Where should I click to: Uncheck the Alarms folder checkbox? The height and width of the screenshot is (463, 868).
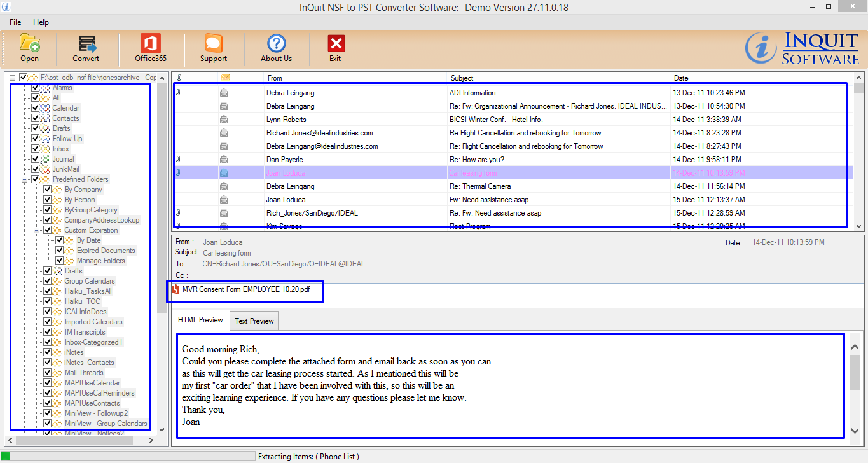(x=36, y=88)
